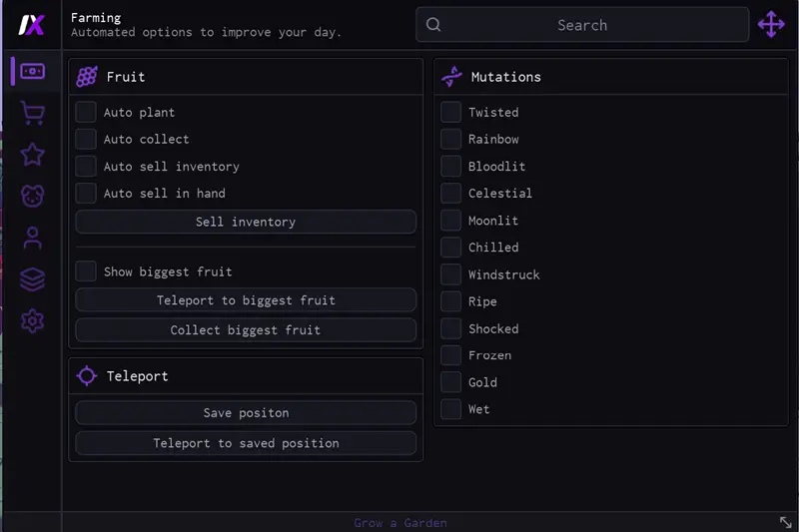Open the shopping cart sidebar section

pos(32,113)
